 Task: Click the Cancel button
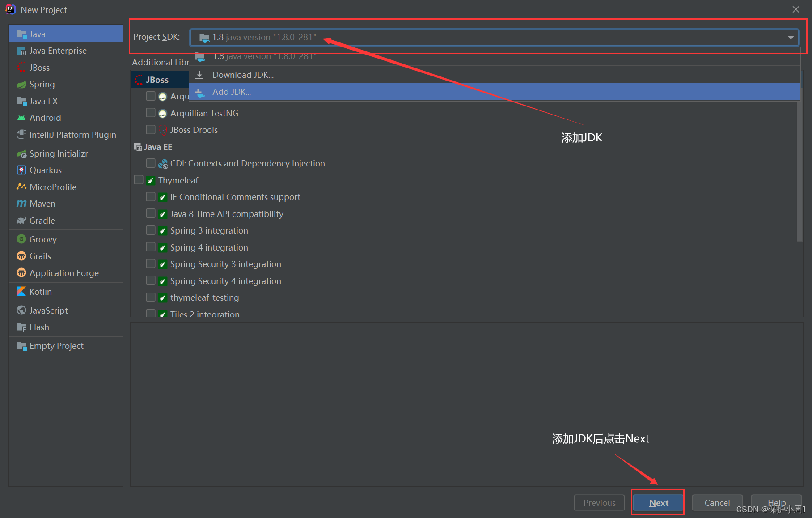pos(717,503)
